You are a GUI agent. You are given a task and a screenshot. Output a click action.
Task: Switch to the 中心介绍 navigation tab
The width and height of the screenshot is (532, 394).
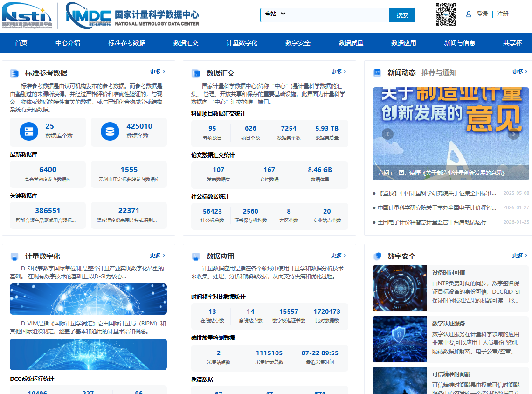click(68, 42)
